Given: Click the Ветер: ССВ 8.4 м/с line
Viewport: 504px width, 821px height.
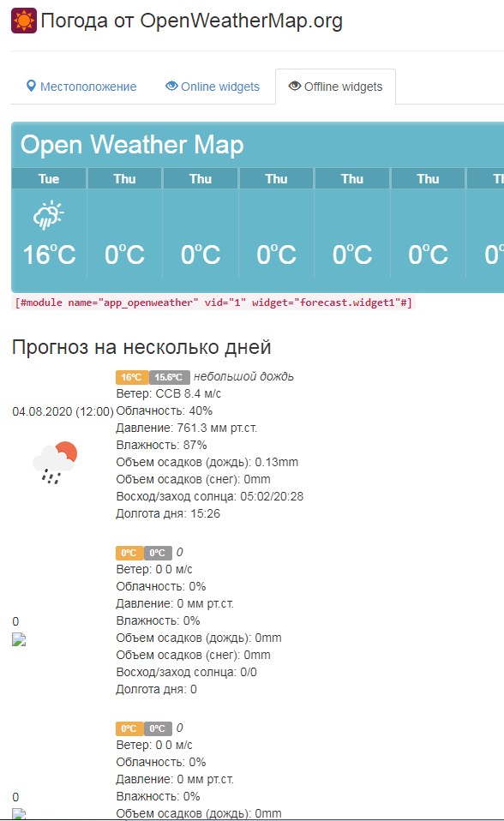Looking at the screenshot, I should pyautogui.click(x=169, y=393).
